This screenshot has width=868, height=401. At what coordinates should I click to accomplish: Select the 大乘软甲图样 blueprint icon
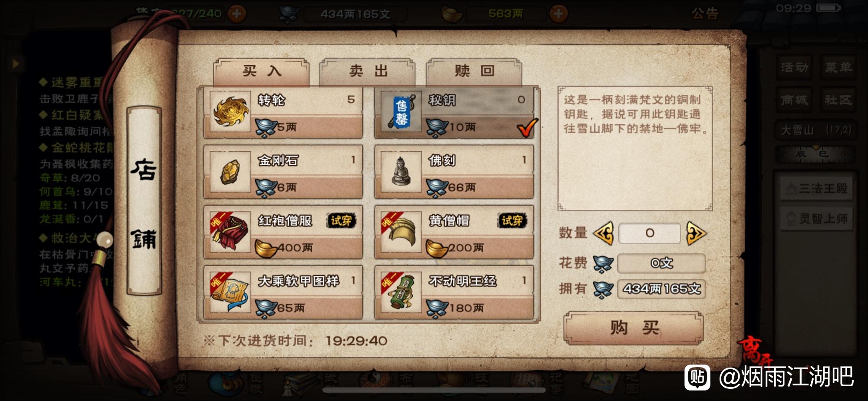(x=230, y=292)
